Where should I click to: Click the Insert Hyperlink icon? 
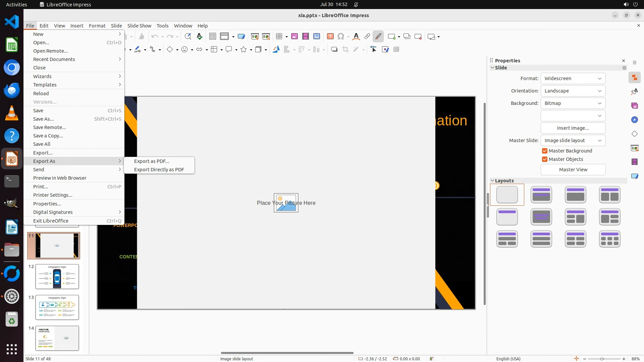[x=367, y=37]
